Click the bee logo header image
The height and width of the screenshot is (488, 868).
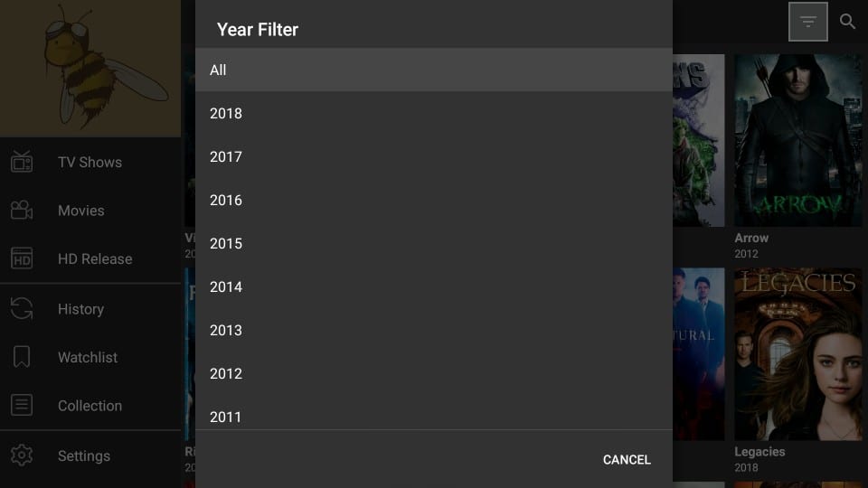pos(90,68)
